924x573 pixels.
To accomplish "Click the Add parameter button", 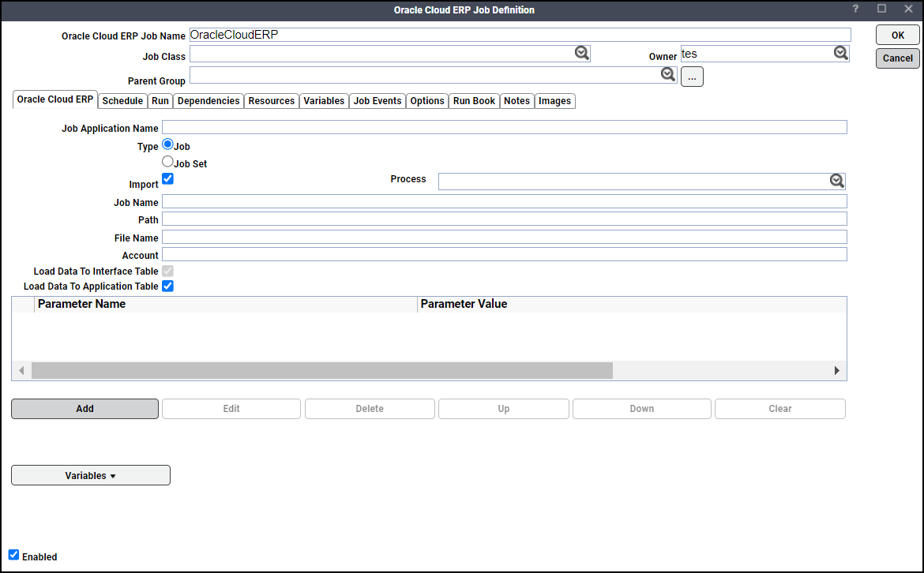I will pyautogui.click(x=85, y=409).
